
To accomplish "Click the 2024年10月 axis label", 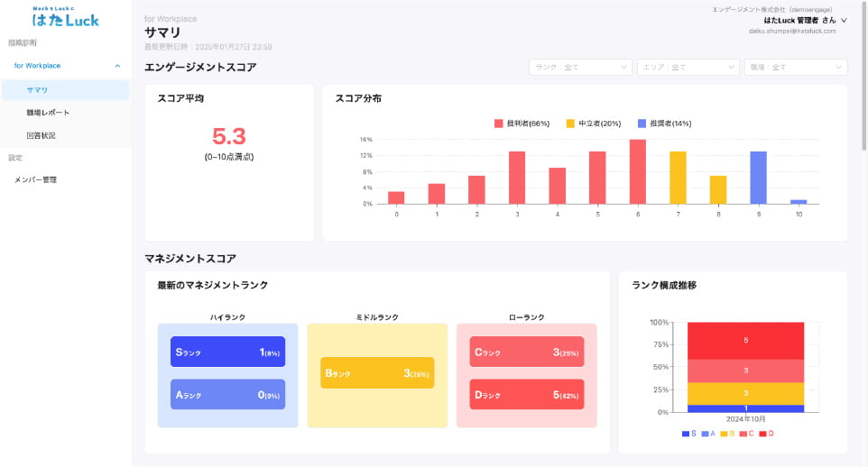I will 745,419.
